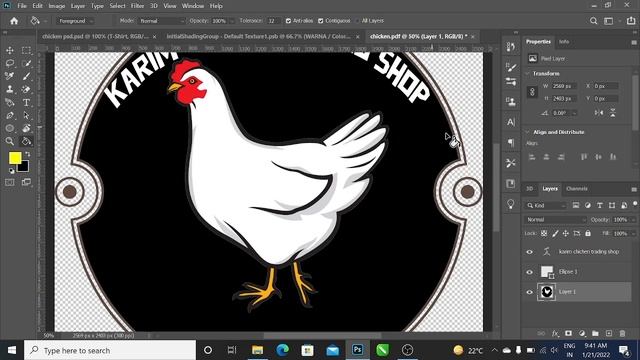Viewport: 640px width, 360px height.
Task: Go to Photoshop Home screen
Action: pos(14,21)
